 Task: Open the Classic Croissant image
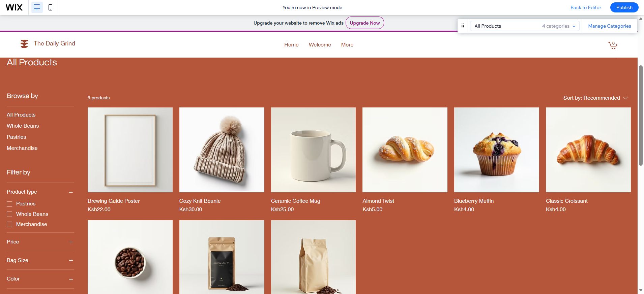(x=588, y=150)
